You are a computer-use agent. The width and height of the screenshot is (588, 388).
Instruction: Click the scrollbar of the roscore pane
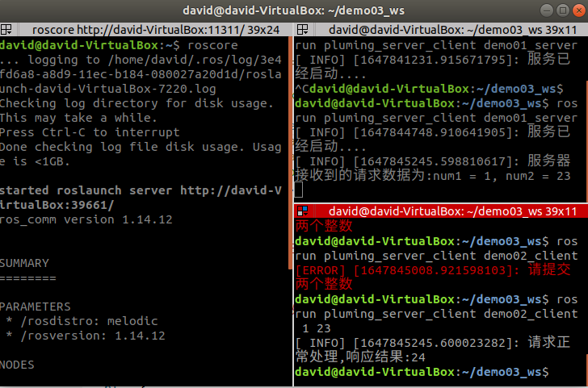point(290,152)
